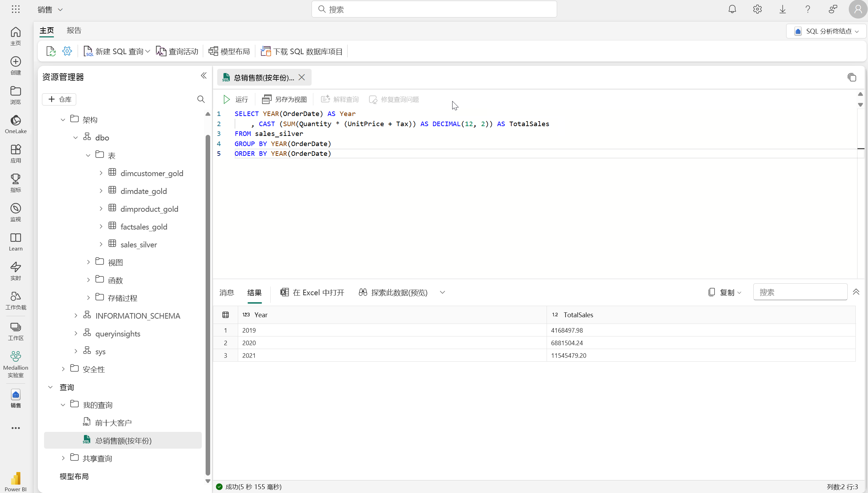Viewport: 868px width, 493px height.
Task: Go to 主页 in left navigation
Action: (x=16, y=36)
